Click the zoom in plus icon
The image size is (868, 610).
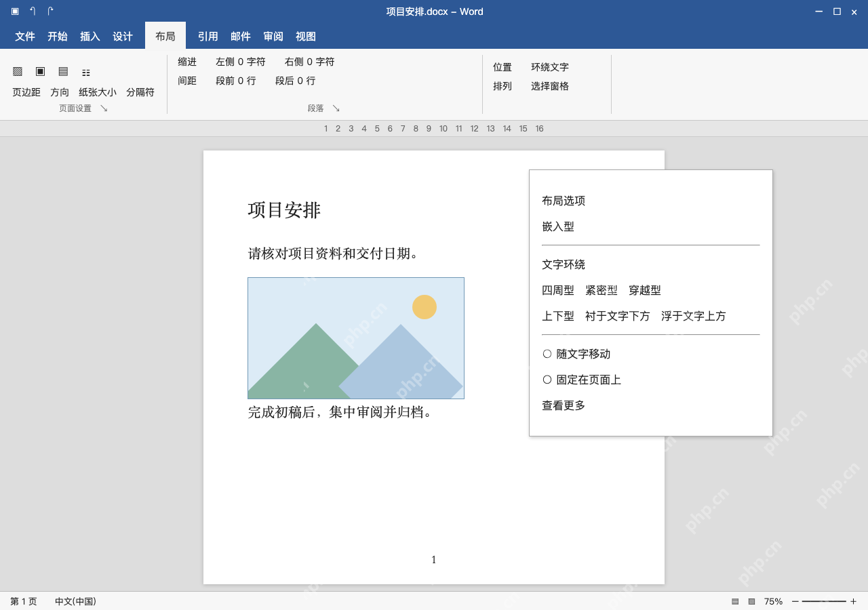click(x=853, y=601)
